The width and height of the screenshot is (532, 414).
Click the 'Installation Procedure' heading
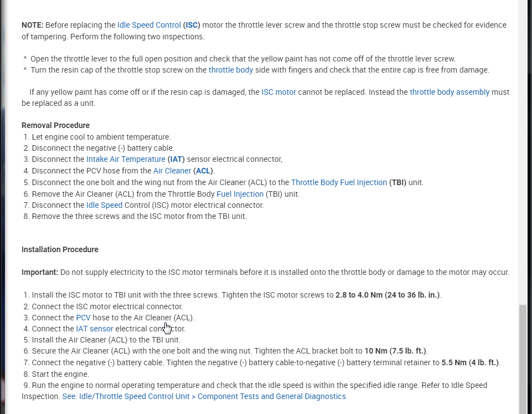pos(60,249)
